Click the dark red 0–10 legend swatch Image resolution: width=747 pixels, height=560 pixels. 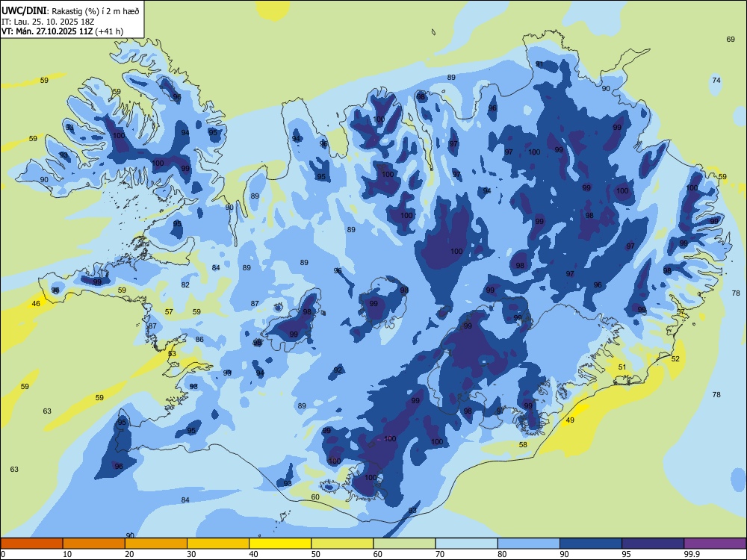[31, 544]
